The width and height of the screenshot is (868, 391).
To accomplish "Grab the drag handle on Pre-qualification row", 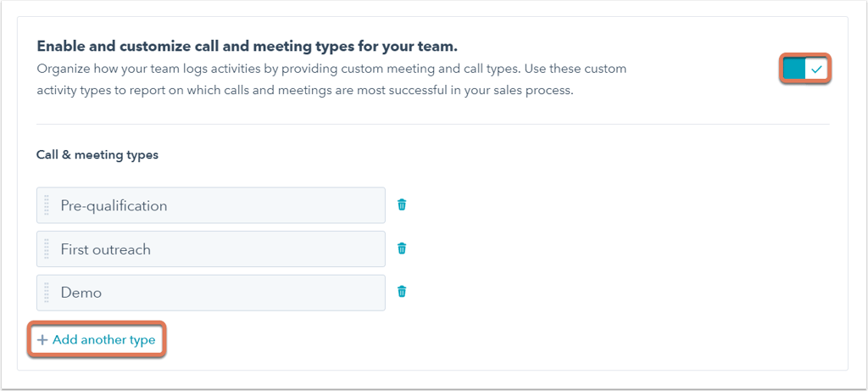I will 47,205.
